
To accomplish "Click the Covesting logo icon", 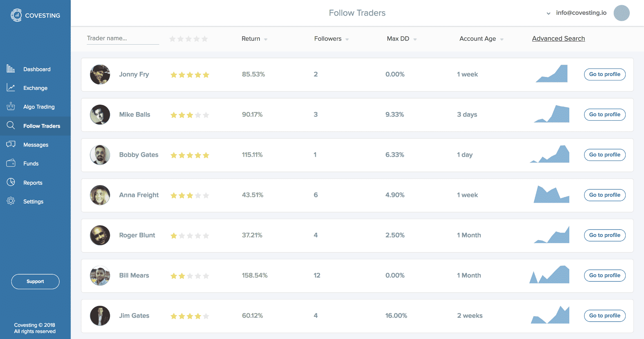I will 16,15.
